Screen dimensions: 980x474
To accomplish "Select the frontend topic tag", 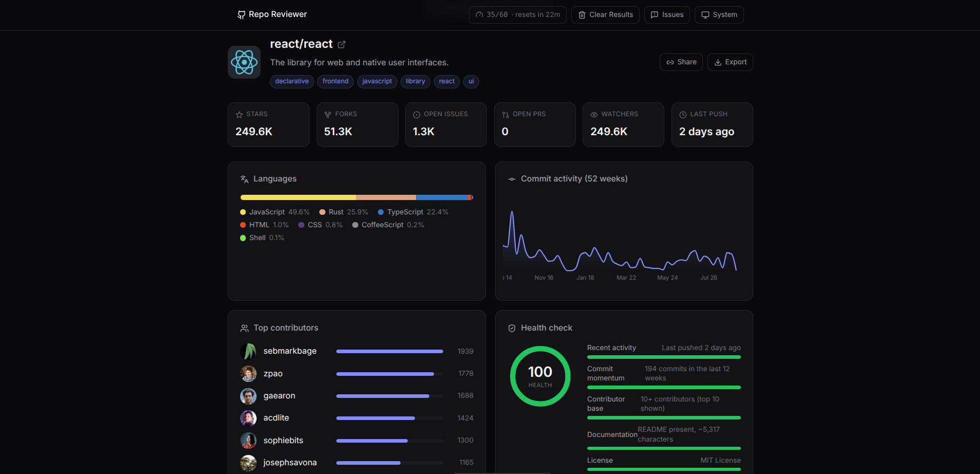I will 335,81.
